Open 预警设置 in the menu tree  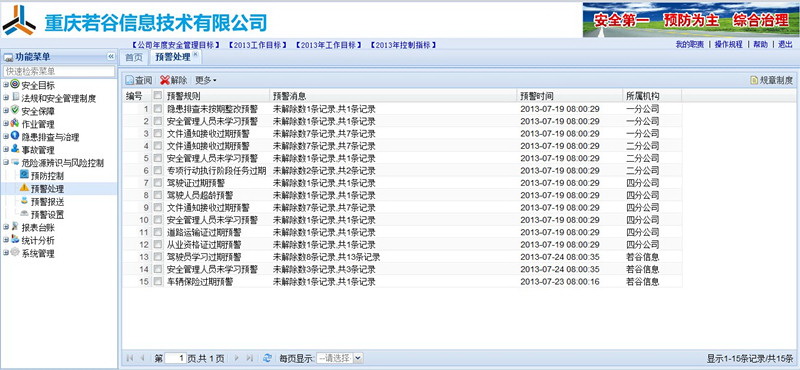pos(47,214)
